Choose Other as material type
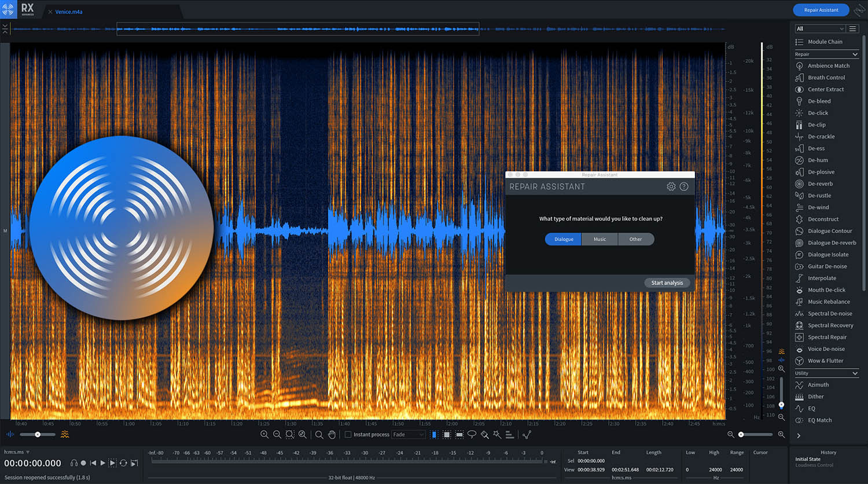Image resolution: width=868 pixels, height=484 pixels. [x=635, y=239]
